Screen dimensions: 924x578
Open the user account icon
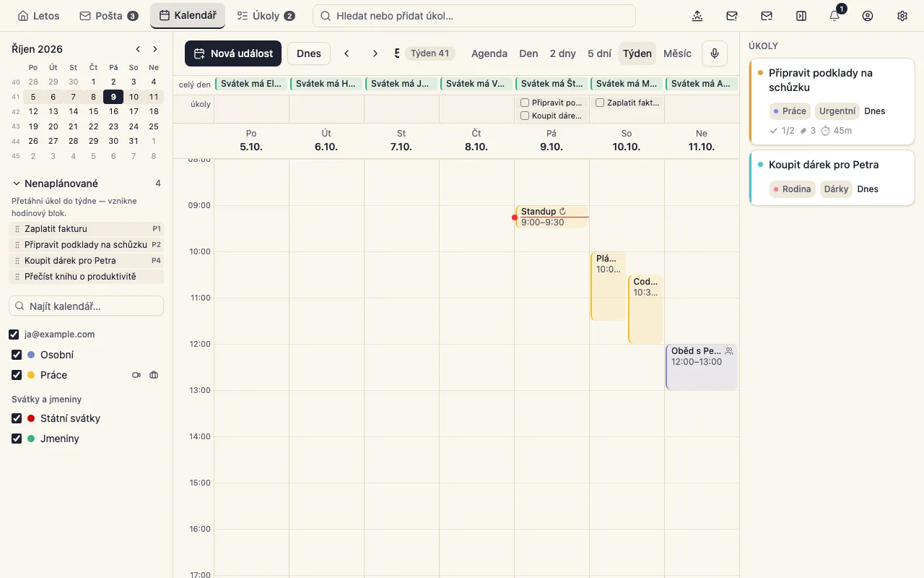868,16
